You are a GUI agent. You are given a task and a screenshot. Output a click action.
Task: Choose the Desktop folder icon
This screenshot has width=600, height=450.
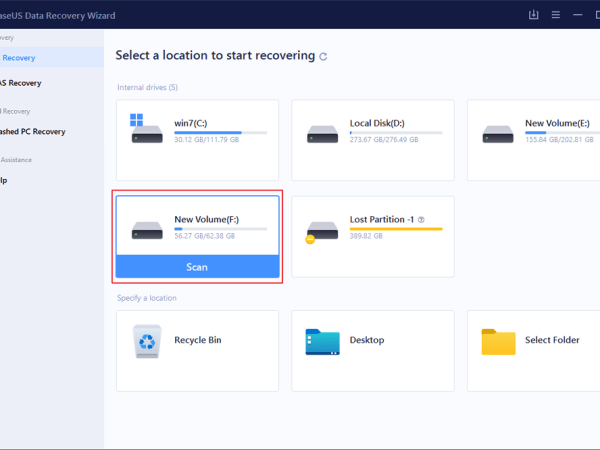pyautogui.click(x=322, y=342)
